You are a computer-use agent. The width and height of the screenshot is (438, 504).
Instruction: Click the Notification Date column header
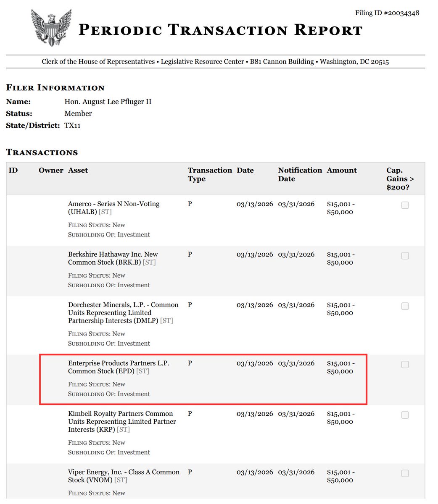coord(300,174)
